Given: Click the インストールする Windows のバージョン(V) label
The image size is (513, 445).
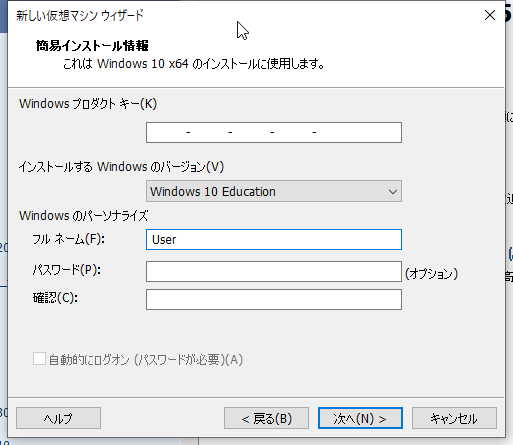Looking at the screenshot, I should coord(121,167).
